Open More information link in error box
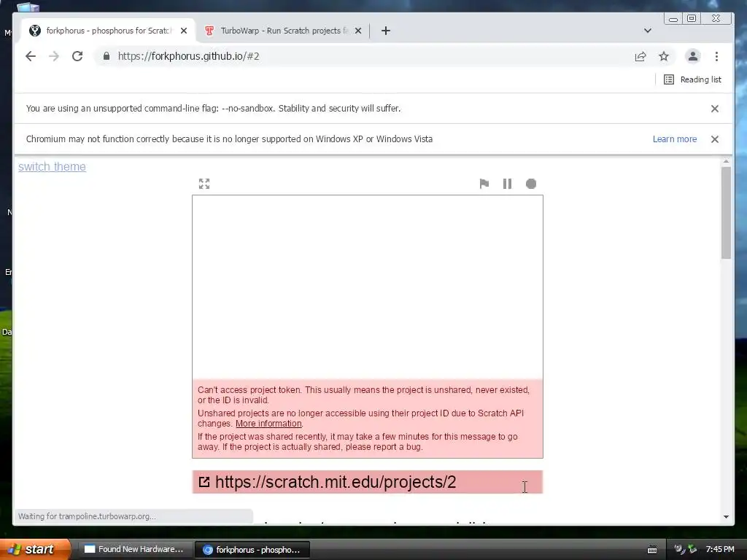The width and height of the screenshot is (747, 560). [268, 424]
